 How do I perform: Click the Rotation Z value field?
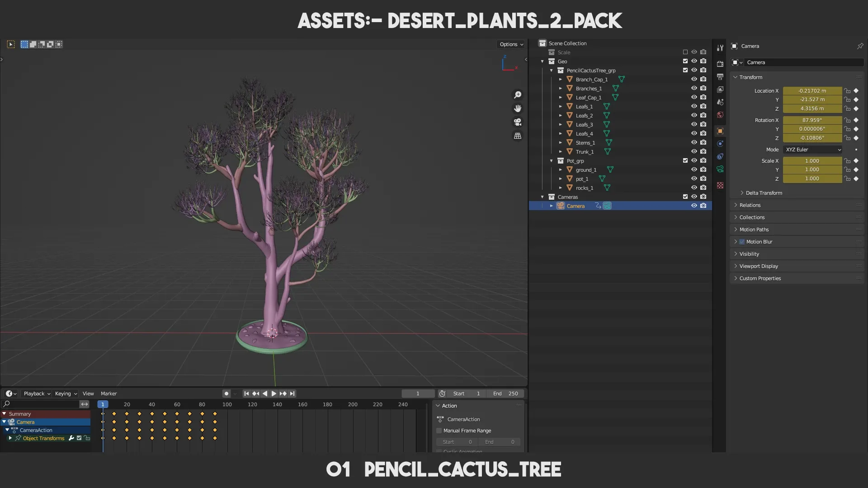click(x=812, y=138)
